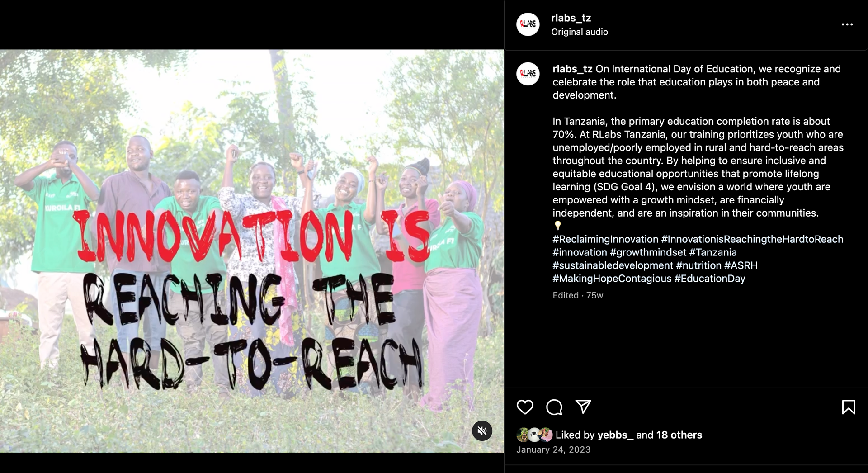
Task: Open the three-dot more options menu
Action: coord(847,24)
